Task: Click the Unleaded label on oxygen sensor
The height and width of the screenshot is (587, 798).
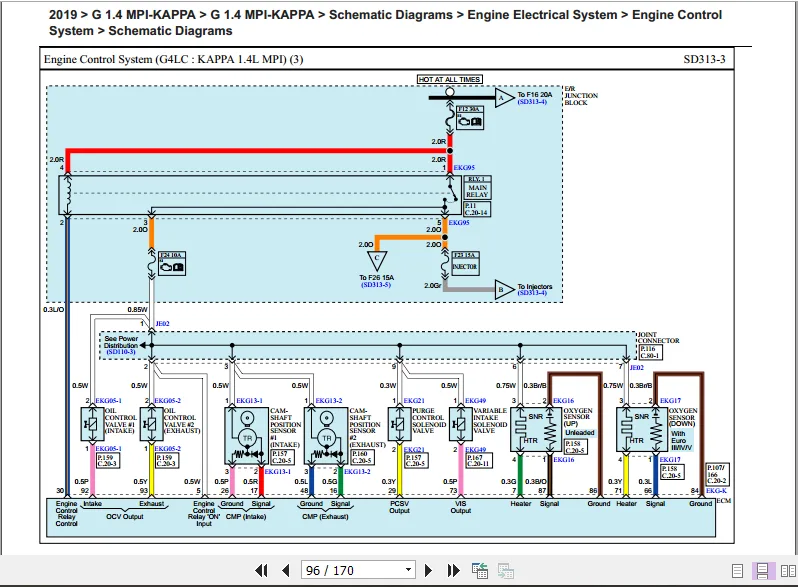Action: click(580, 432)
